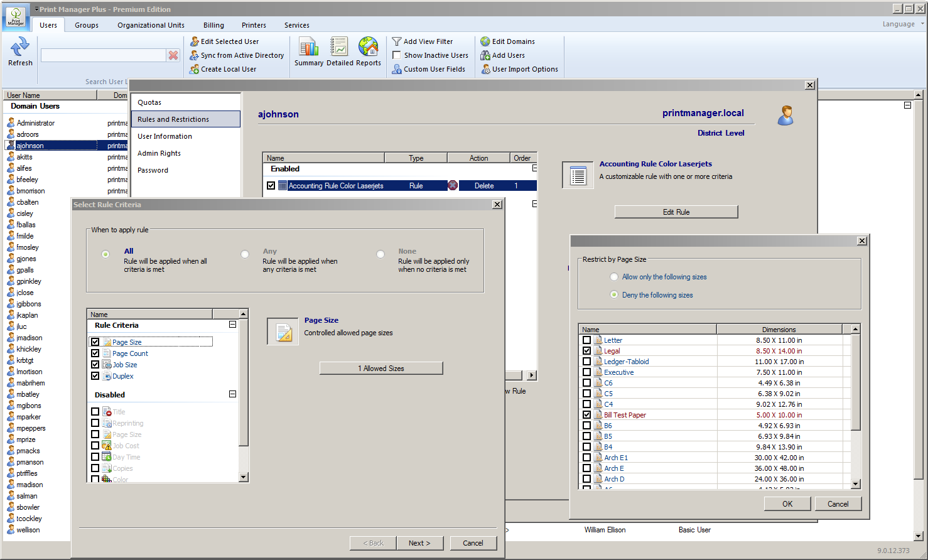928x560 pixels.
Task: Open User Information section
Action: point(186,136)
